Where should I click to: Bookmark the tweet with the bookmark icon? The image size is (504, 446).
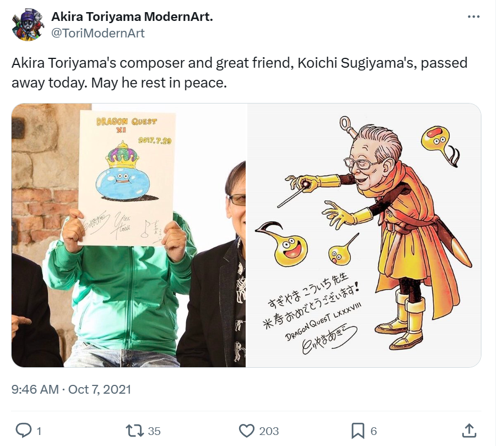[357, 431]
